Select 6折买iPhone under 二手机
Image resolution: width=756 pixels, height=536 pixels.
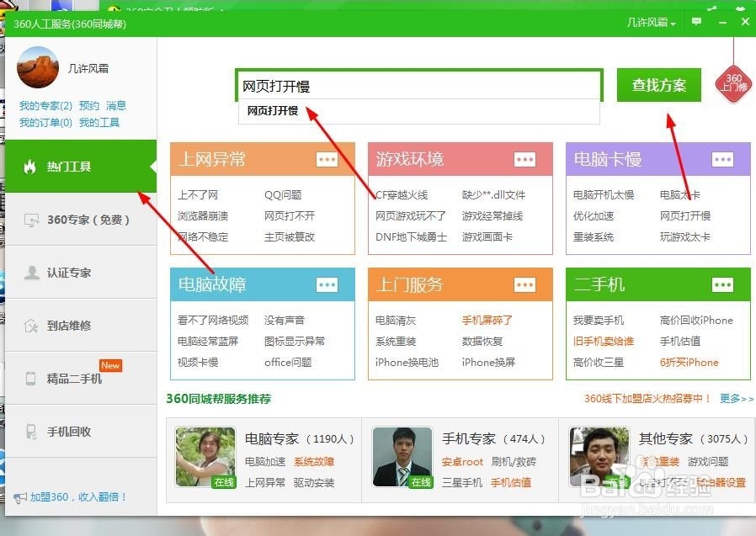[x=689, y=363]
